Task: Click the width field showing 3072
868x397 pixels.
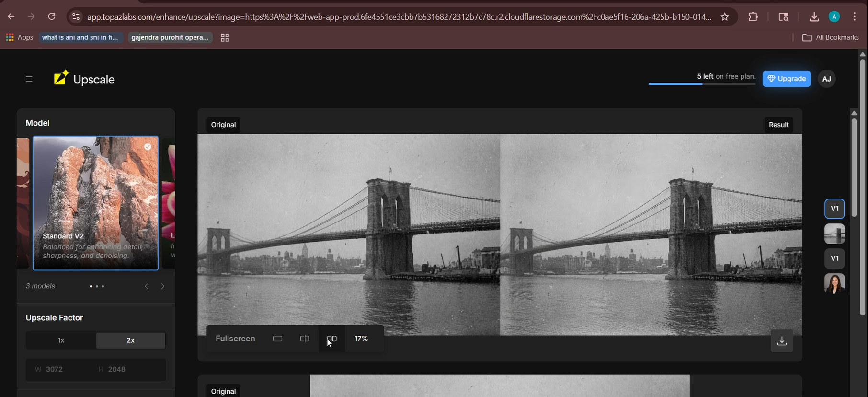Action: coord(61,369)
